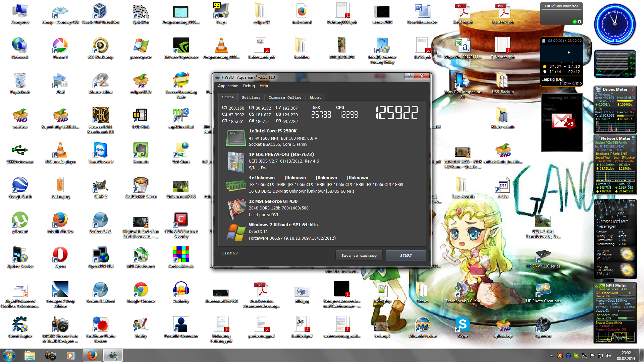Select the USB-Backup folder icon

click(503, 84)
